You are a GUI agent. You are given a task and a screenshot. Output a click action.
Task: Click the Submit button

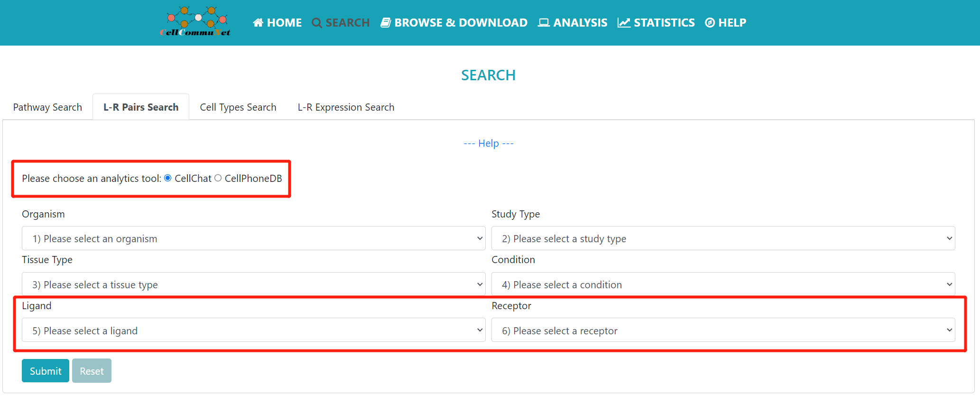coord(46,371)
